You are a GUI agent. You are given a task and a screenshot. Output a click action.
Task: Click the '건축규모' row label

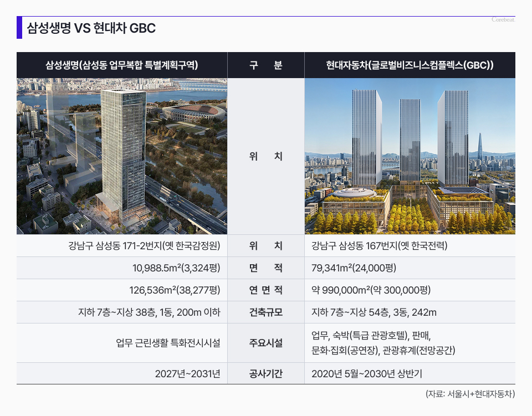coord(266,312)
